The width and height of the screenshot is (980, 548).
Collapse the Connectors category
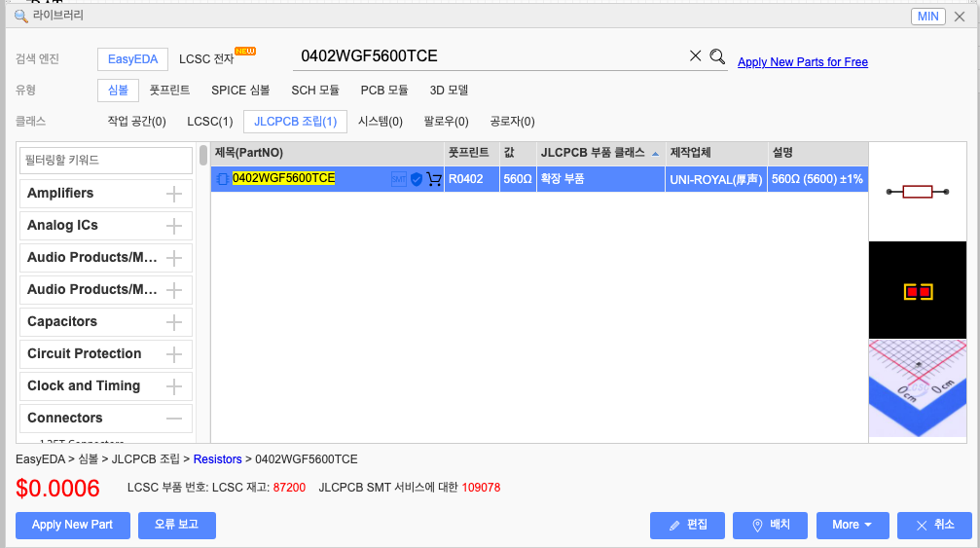click(174, 418)
